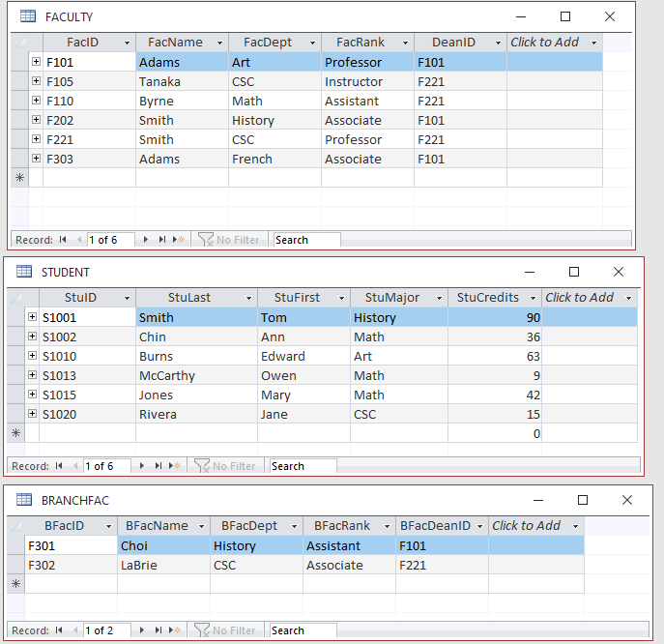Viewport: 664px width, 644px height.
Task: Expand subdatasheet for faculty F303
Action: [x=36, y=158]
